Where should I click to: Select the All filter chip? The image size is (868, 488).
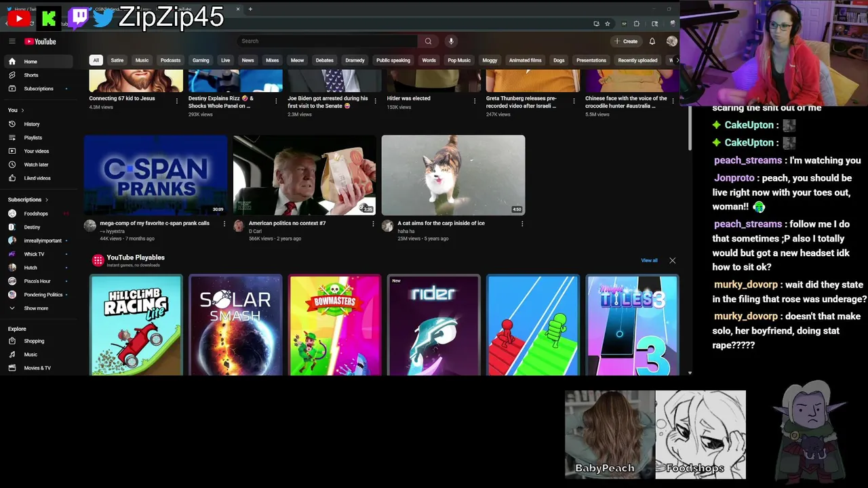point(96,60)
